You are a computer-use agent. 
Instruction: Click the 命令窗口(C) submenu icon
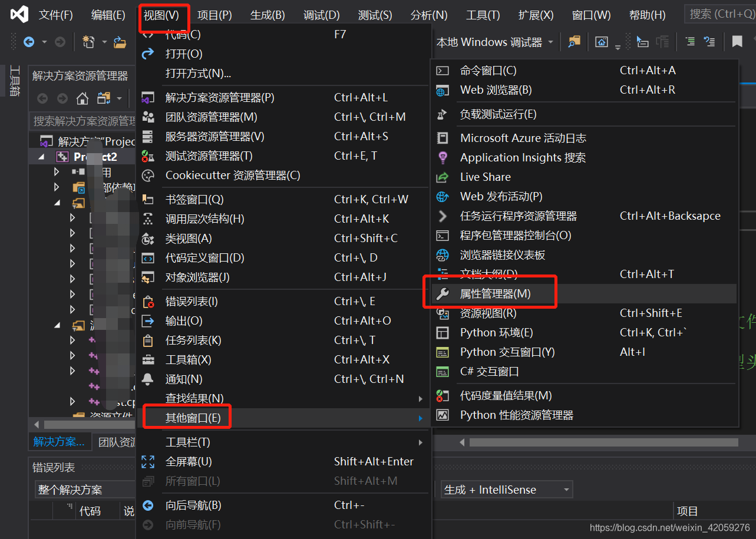point(443,71)
